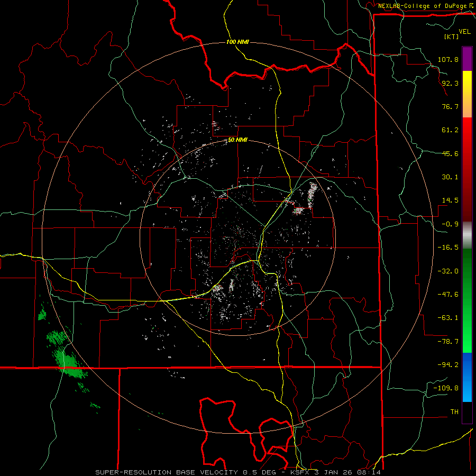Image resolution: width=476 pixels, height=476 pixels.
Task: Click the VEL legend title
Action: [x=464, y=32]
